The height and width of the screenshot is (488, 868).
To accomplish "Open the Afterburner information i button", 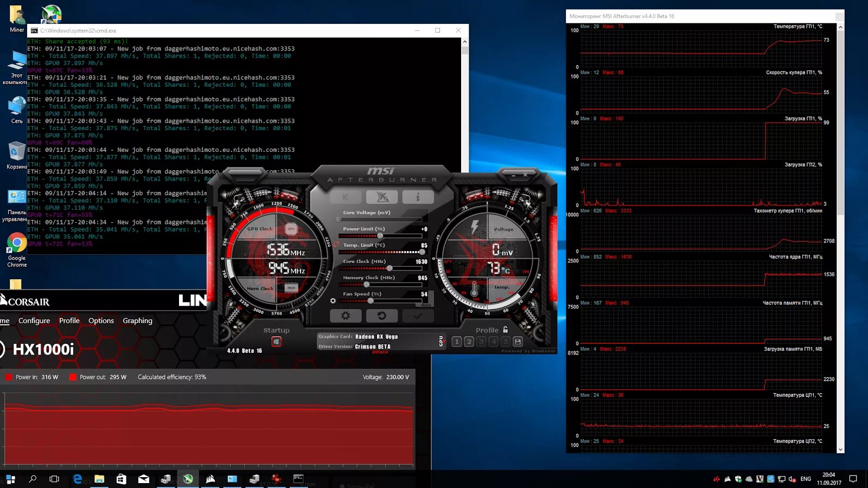I will point(418,197).
